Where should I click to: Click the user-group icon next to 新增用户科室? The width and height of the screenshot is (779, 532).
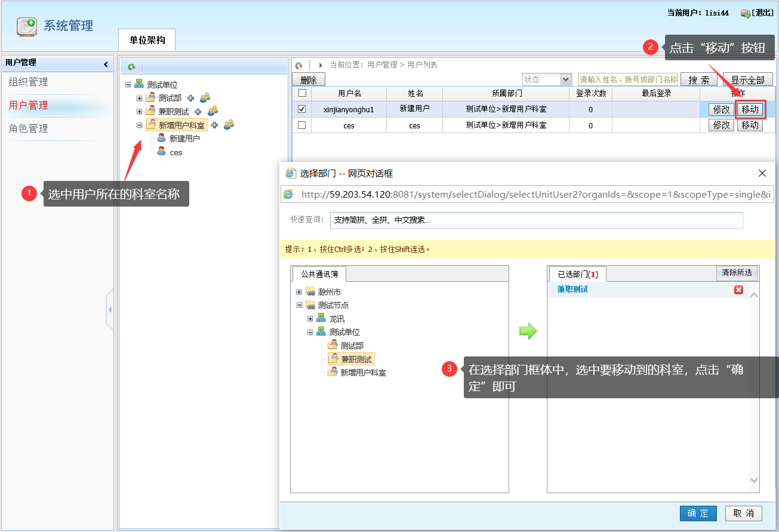click(229, 124)
